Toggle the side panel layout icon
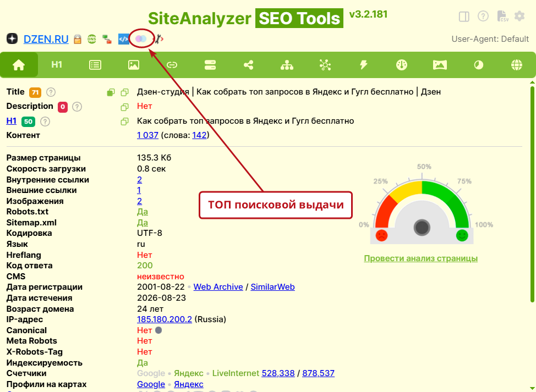Image resolution: width=536 pixels, height=392 pixels. [x=464, y=16]
